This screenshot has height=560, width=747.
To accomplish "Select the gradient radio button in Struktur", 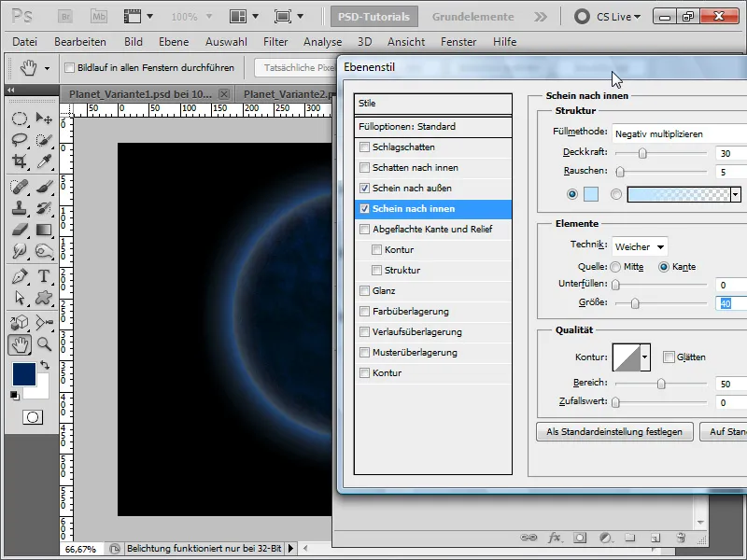I will (616, 194).
